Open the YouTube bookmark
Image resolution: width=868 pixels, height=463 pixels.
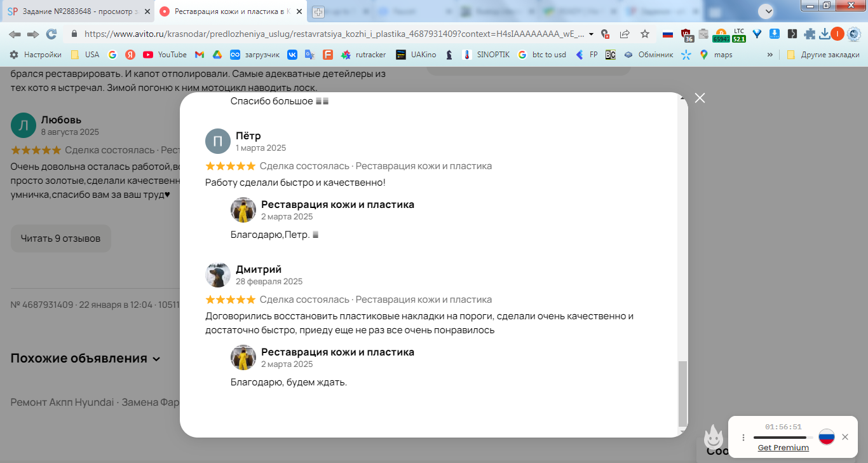(x=165, y=55)
